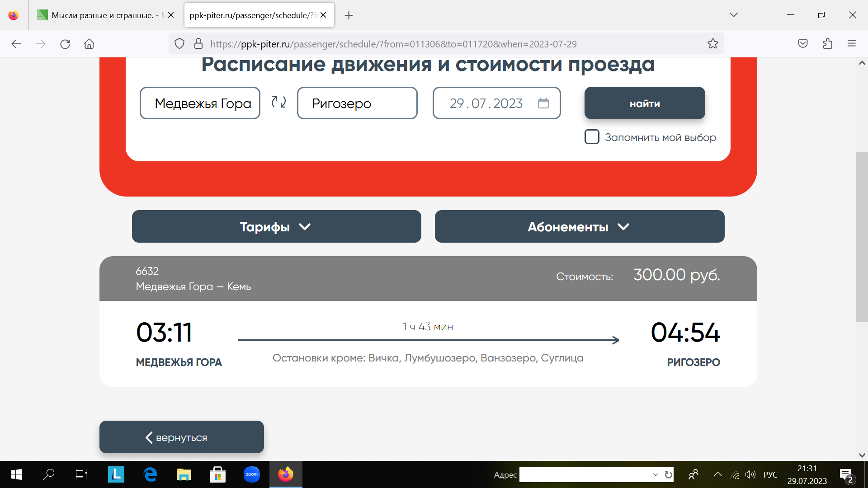
Task: Expand the Абонементы section
Action: click(x=579, y=226)
